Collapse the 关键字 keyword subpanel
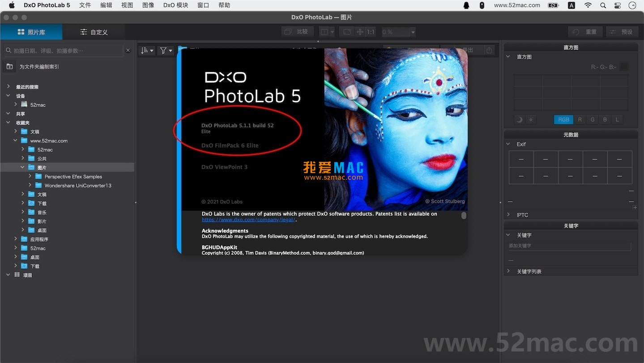Viewport: 644px width, 363px height. pos(508,235)
